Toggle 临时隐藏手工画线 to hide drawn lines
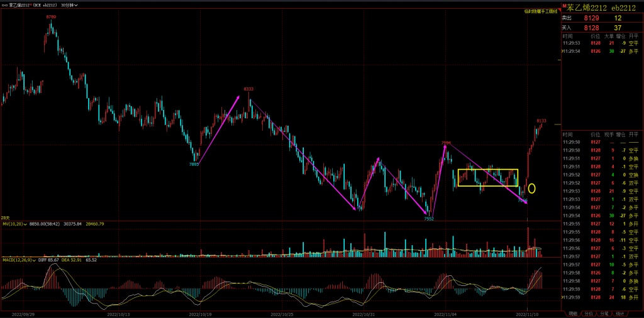 tap(540, 11)
